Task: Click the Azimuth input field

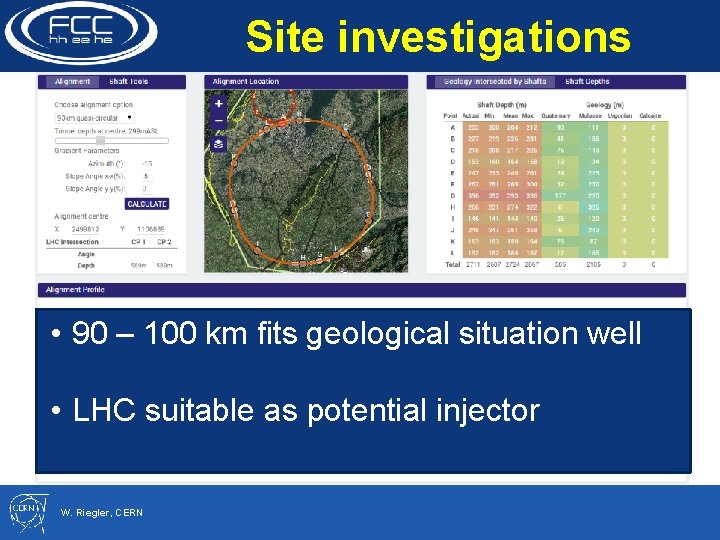Action: coord(147,163)
